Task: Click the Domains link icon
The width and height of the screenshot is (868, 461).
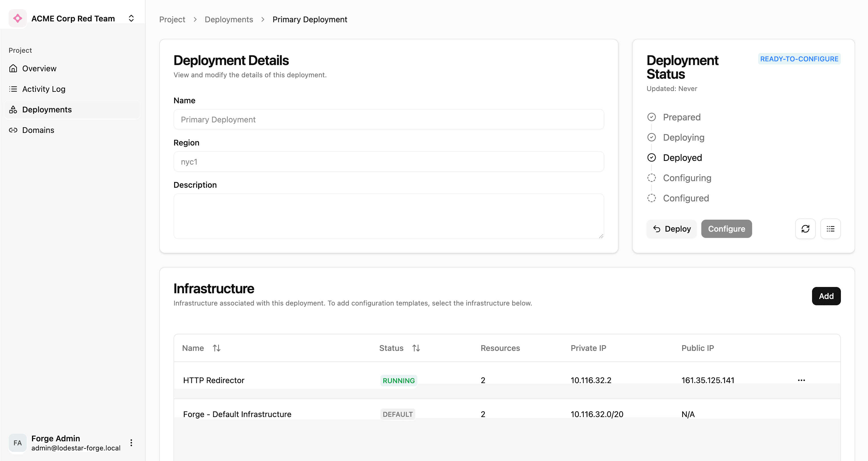Action: coord(13,130)
